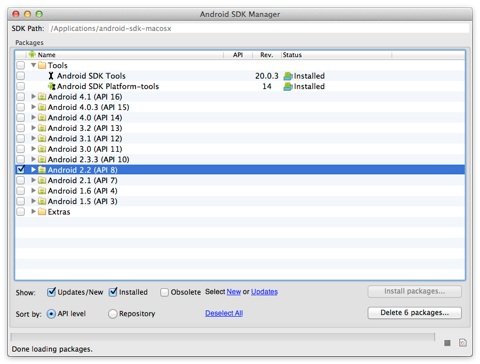
Task: Select the Android 3.1 (API 12) row text
Action: pos(85,139)
